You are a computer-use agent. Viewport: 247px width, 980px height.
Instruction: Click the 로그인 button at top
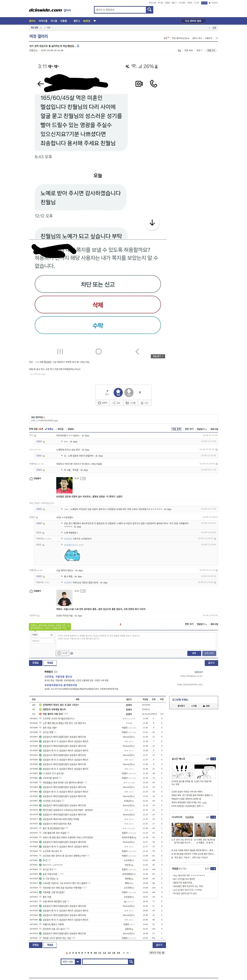coord(204,3)
